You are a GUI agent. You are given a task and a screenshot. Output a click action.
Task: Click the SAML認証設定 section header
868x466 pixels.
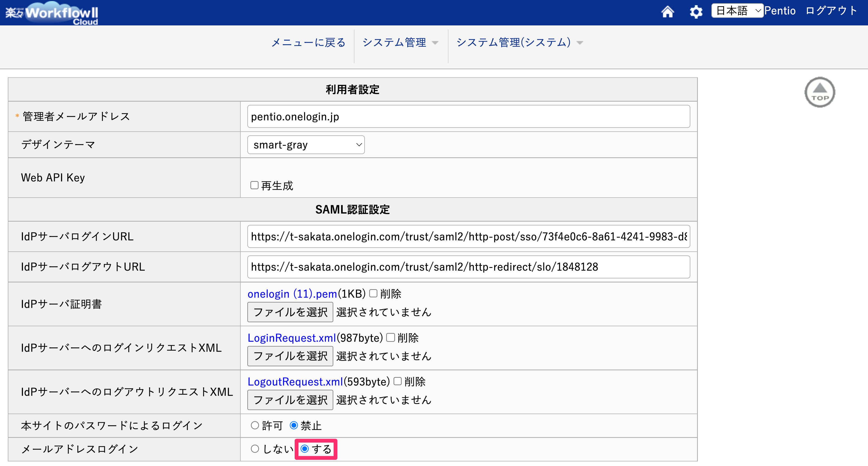352,209
